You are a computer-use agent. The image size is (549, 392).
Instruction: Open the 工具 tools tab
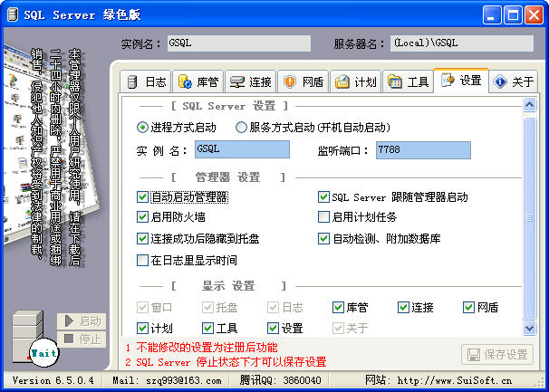pos(408,81)
